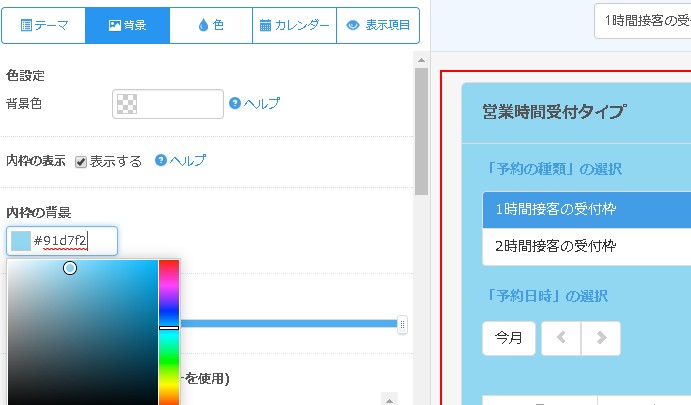
Task: Click the 営業時間受付タイプ heading
Action: (x=554, y=112)
